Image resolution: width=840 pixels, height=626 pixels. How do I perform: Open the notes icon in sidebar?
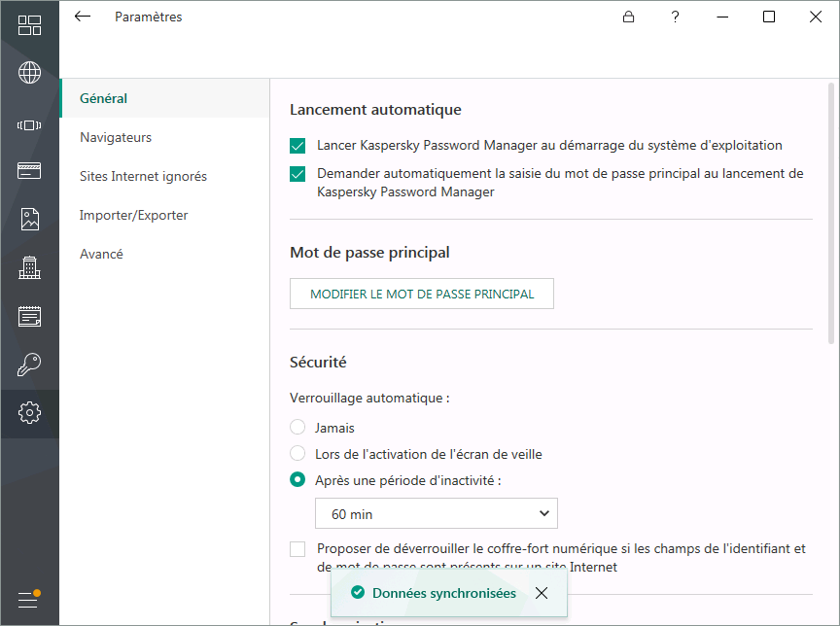29,316
